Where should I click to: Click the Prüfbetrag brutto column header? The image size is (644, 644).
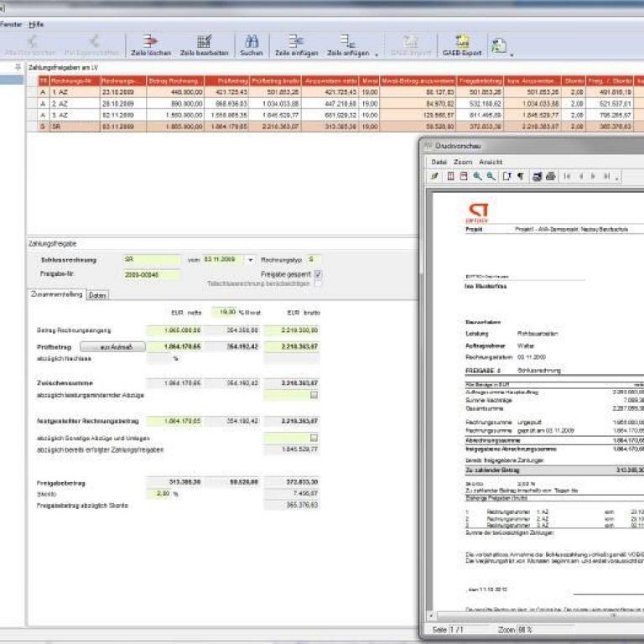(275, 80)
